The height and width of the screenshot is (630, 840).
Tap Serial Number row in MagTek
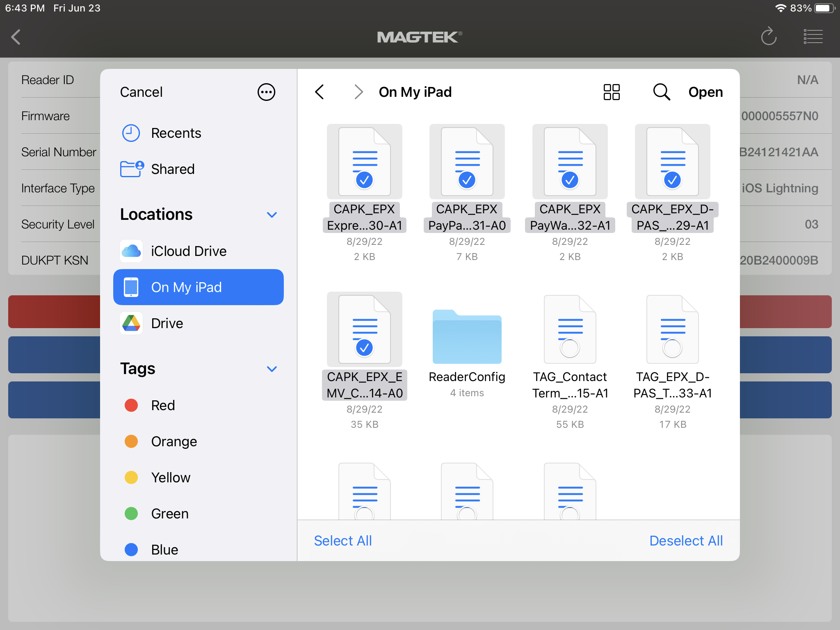(59, 152)
